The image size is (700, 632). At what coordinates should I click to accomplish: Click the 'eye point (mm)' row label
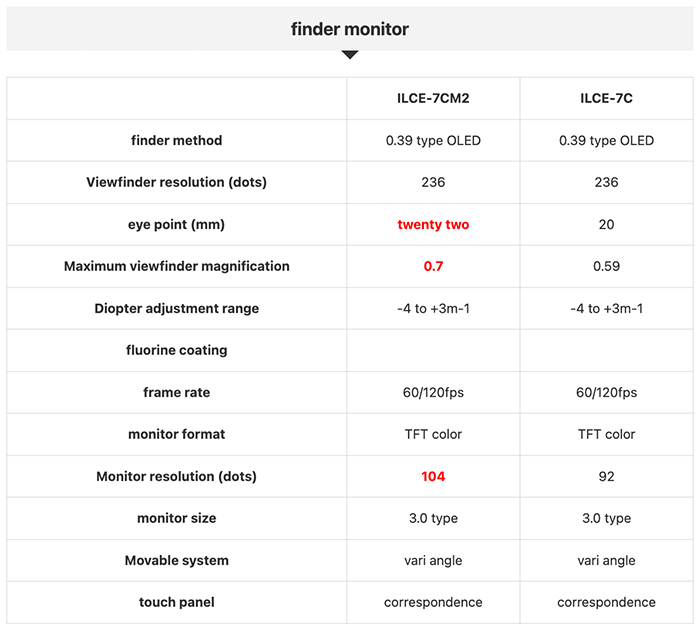tap(176, 224)
